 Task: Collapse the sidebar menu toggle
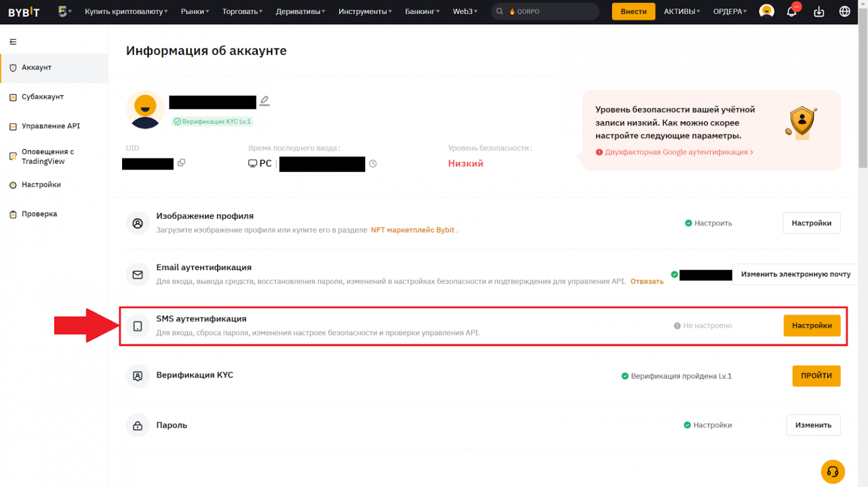pos(13,42)
